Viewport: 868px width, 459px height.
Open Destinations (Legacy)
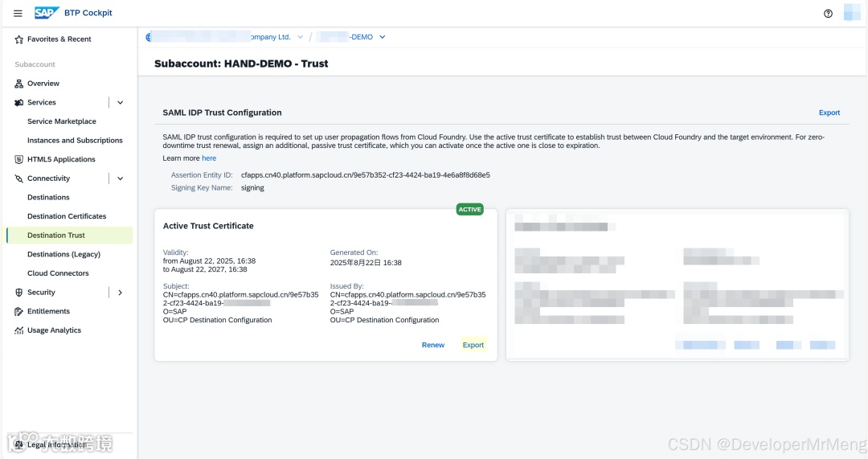coord(63,255)
